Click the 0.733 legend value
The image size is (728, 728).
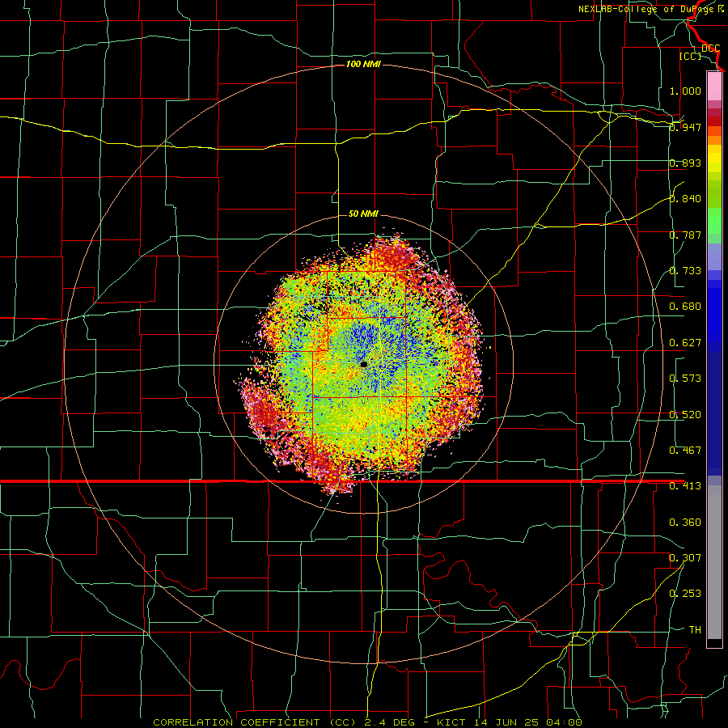click(x=685, y=271)
